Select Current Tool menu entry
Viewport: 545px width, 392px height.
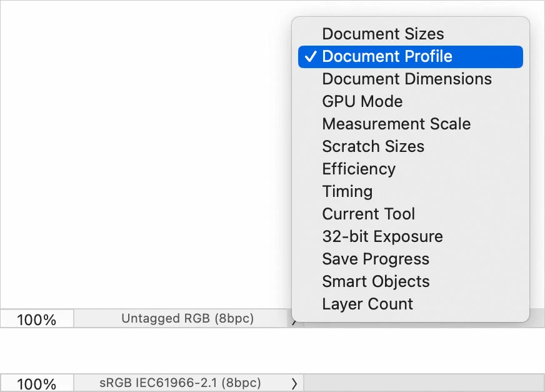(x=368, y=214)
